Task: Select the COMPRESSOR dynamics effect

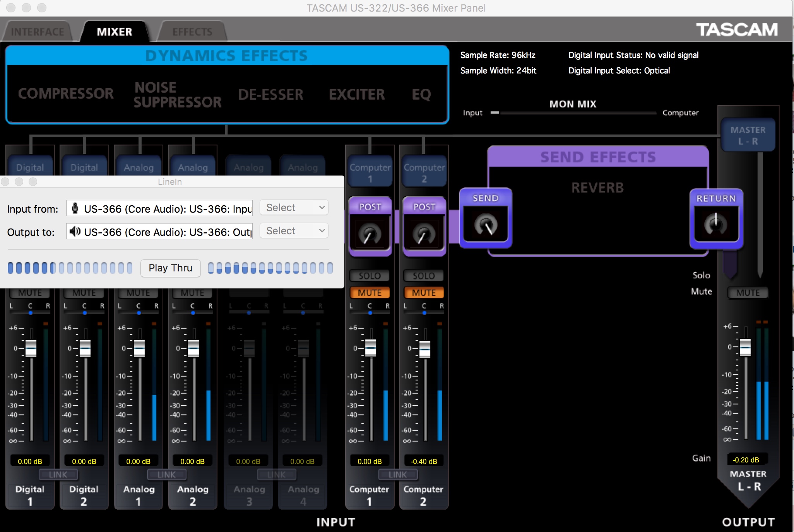Action: pyautogui.click(x=66, y=94)
